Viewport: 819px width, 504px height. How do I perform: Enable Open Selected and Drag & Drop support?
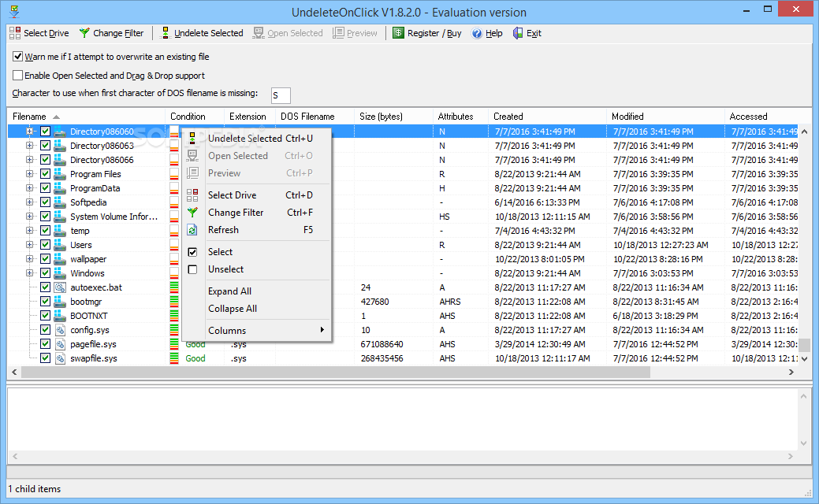point(18,75)
